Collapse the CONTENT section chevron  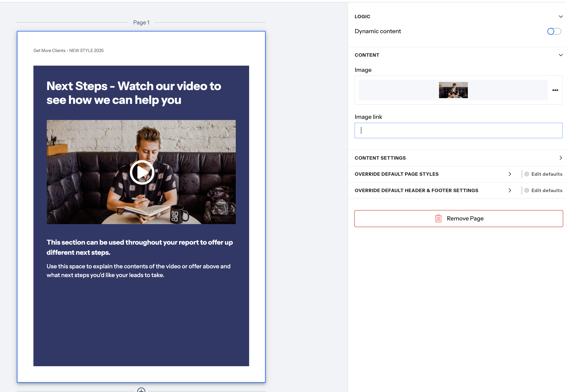[x=561, y=55]
